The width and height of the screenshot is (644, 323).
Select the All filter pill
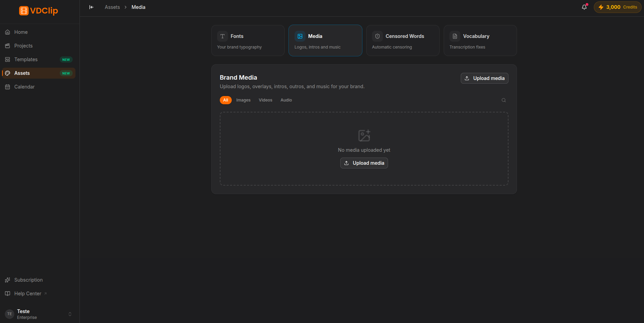click(x=226, y=100)
